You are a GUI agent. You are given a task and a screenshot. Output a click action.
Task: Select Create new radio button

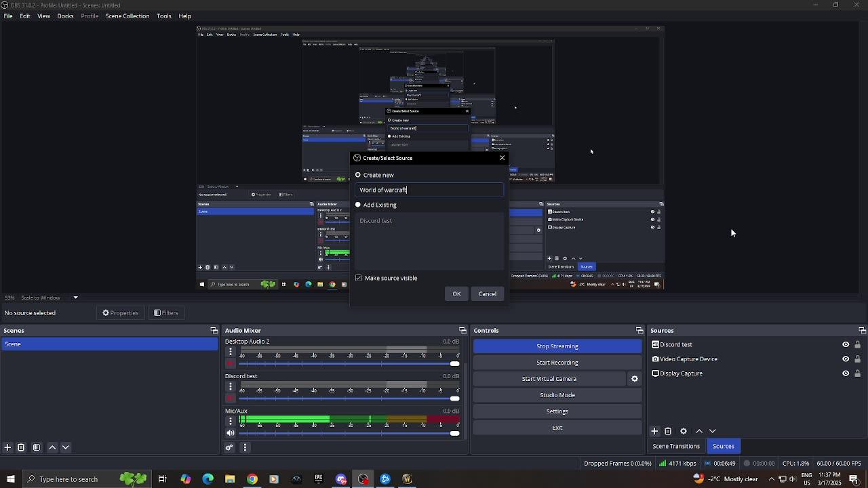pos(358,175)
